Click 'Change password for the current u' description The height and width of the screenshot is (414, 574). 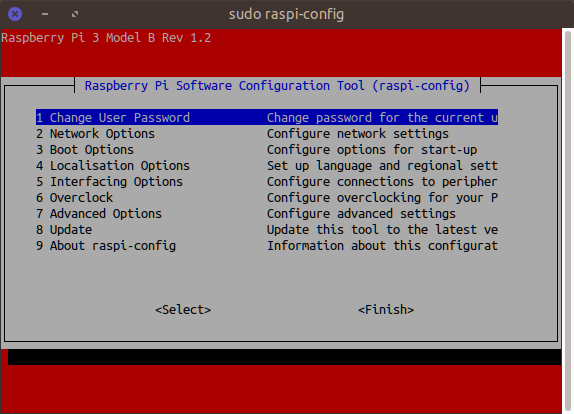382,118
